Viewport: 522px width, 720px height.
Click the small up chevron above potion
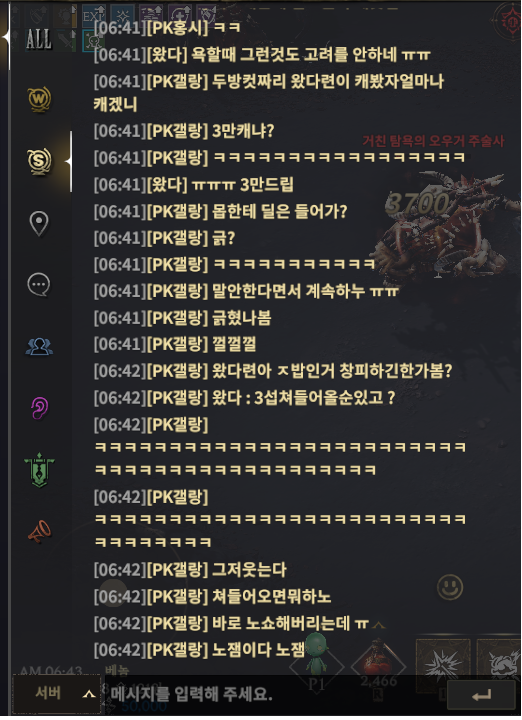378,625
